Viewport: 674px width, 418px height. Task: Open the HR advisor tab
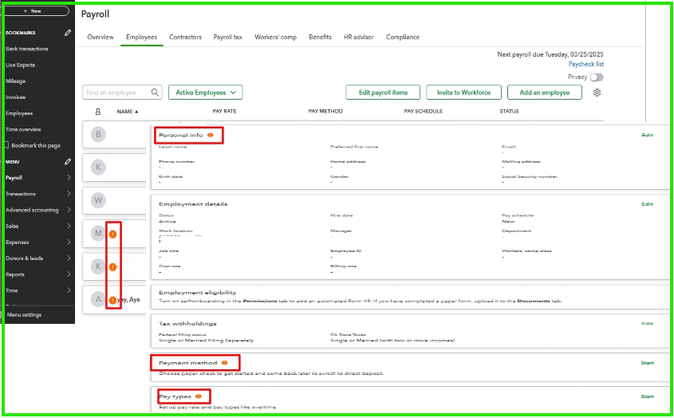pyautogui.click(x=358, y=37)
